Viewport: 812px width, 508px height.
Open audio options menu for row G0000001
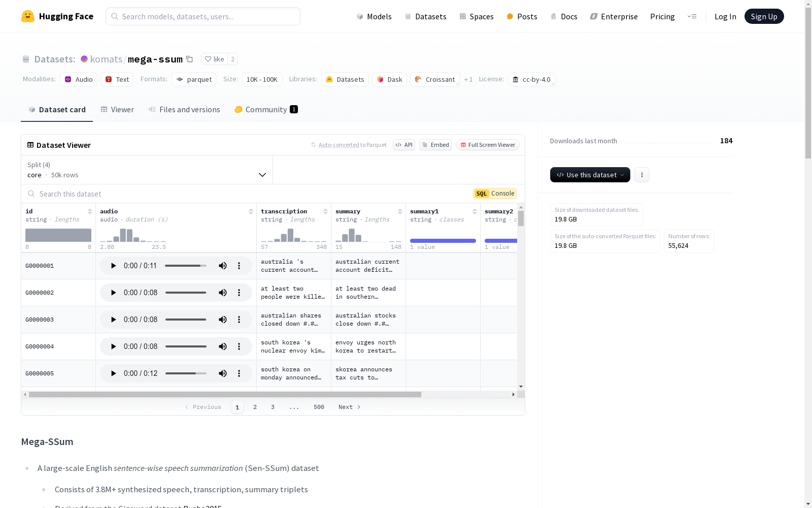tap(239, 266)
